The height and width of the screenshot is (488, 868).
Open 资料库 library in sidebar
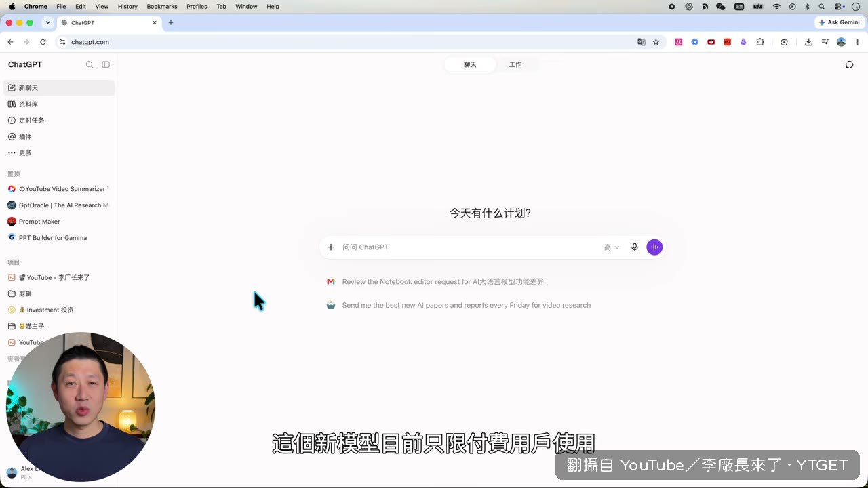59,104
